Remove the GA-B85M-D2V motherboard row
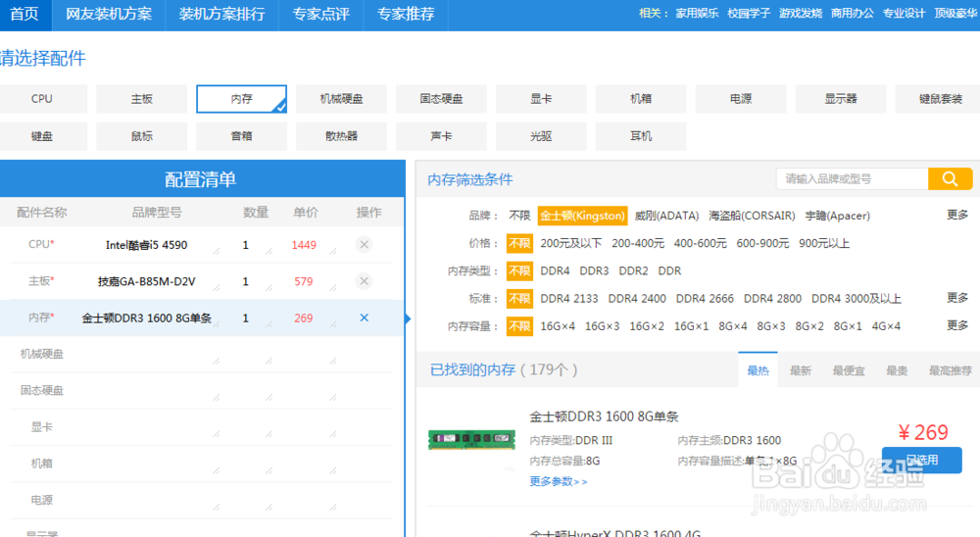Screen dimensions: 980x537 (364, 281)
